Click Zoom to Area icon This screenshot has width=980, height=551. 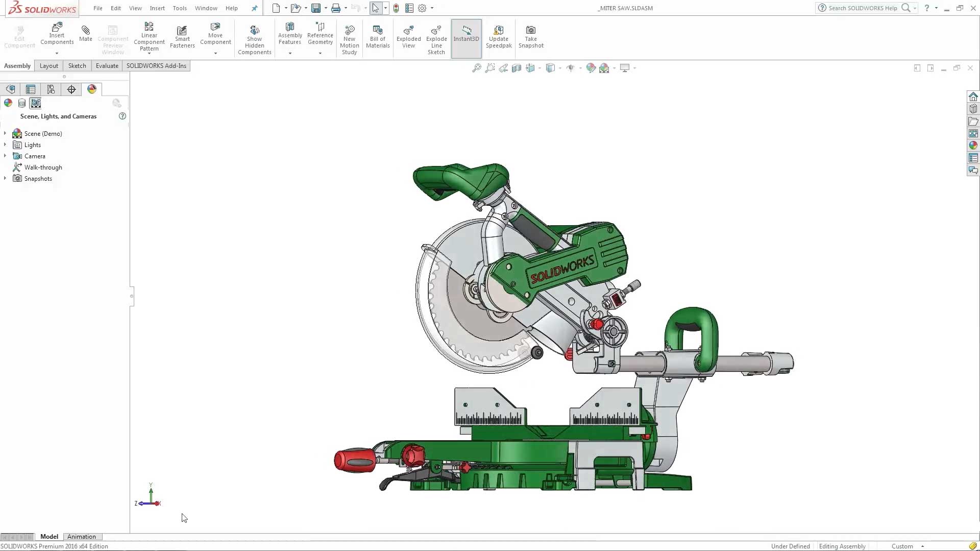click(490, 68)
